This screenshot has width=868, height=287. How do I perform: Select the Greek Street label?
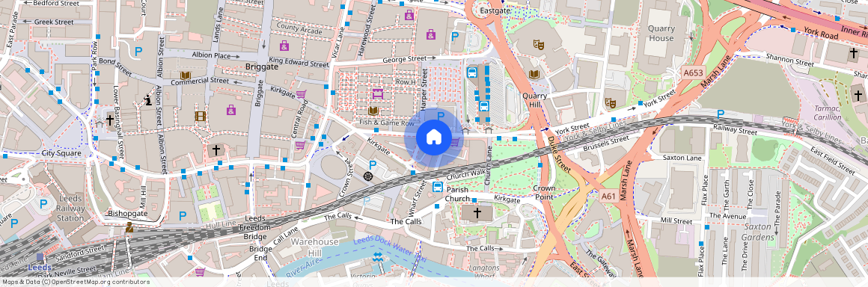[x=54, y=22]
